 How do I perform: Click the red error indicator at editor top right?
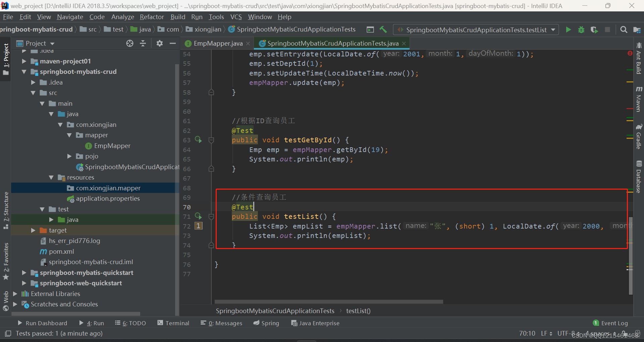[630, 53]
